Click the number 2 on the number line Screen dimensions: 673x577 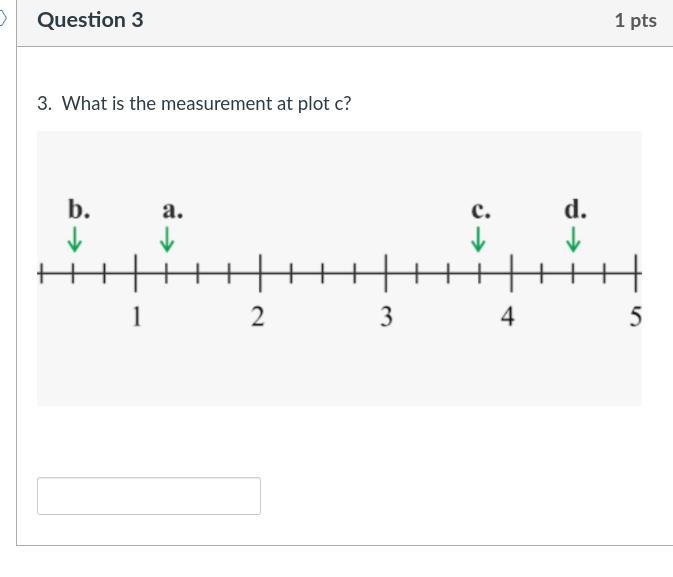tap(258, 317)
